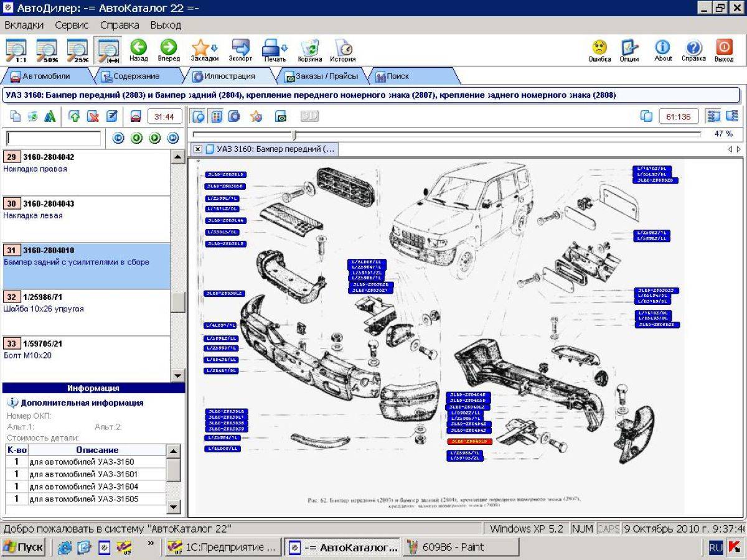Select part 32 Шайба 10х26 упругая

[86, 313]
